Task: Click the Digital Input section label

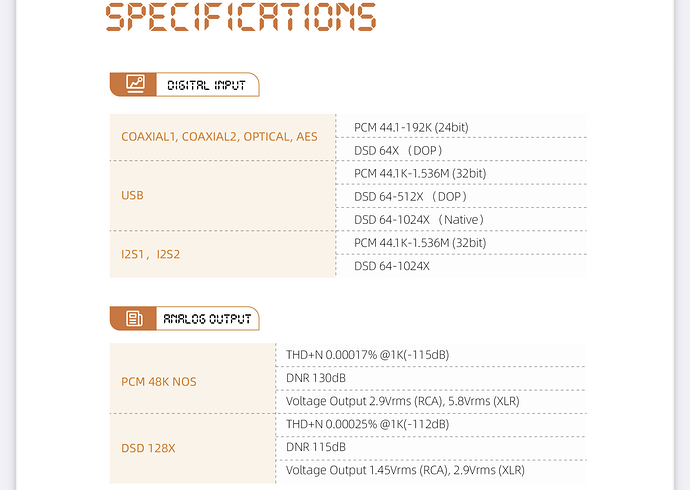Action: [x=206, y=85]
